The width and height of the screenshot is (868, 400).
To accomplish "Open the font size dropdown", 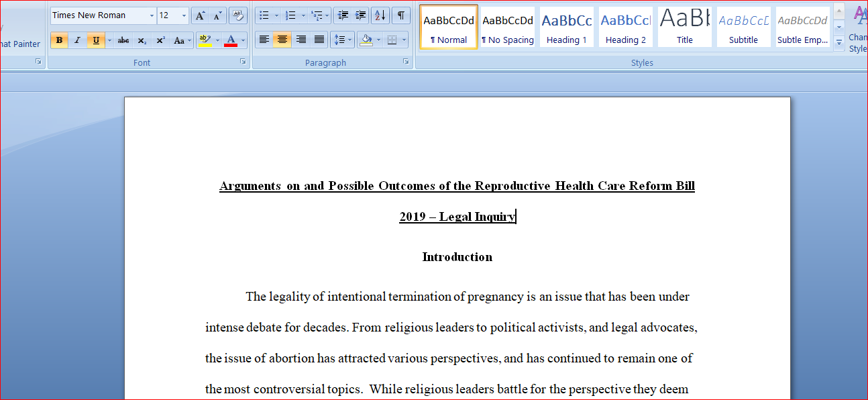I will (x=184, y=15).
